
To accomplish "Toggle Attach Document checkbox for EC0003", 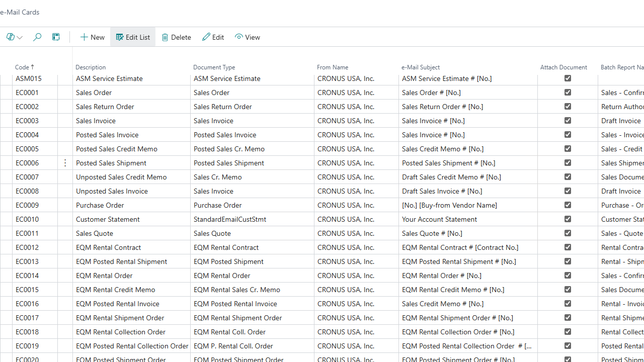I will pyautogui.click(x=568, y=121).
